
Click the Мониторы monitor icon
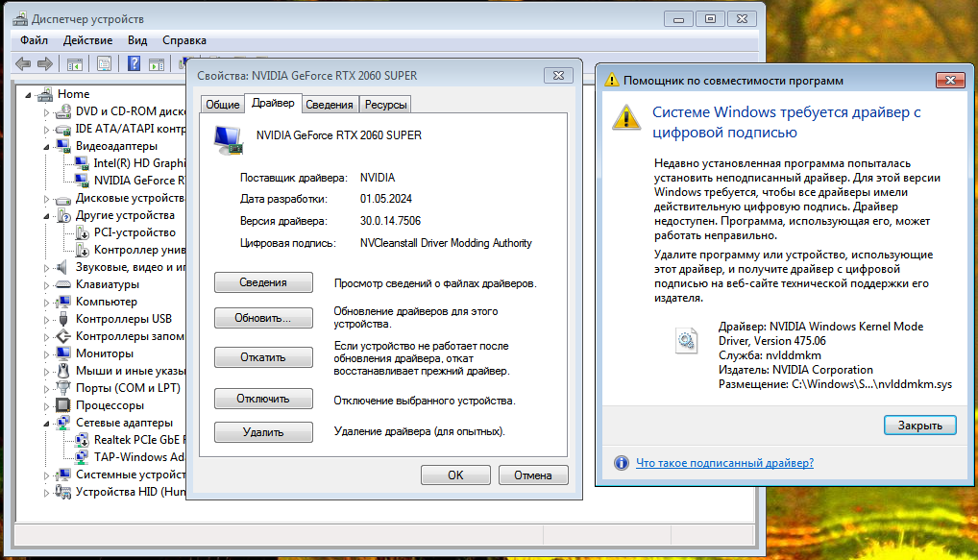pos(62,353)
